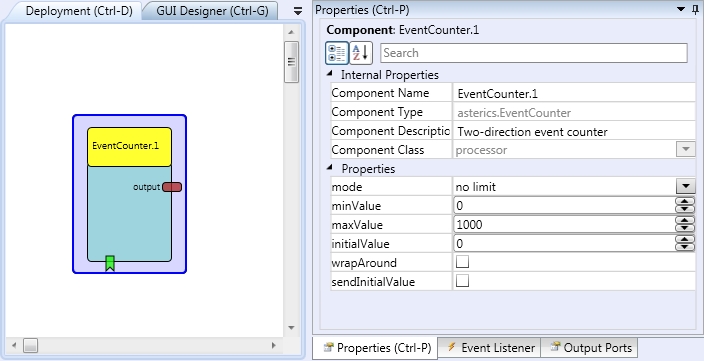
Task: Click the vertical scrollbar thumb in deployment
Action: [x=291, y=62]
